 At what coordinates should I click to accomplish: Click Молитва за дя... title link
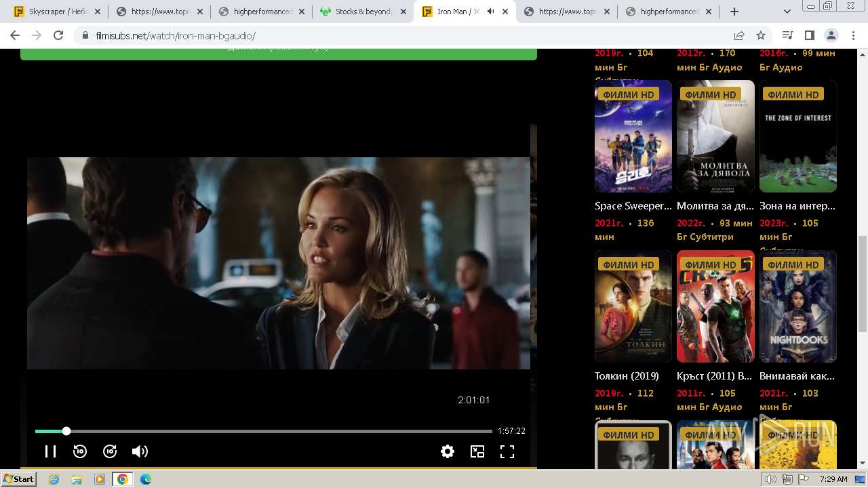click(x=715, y=206)
